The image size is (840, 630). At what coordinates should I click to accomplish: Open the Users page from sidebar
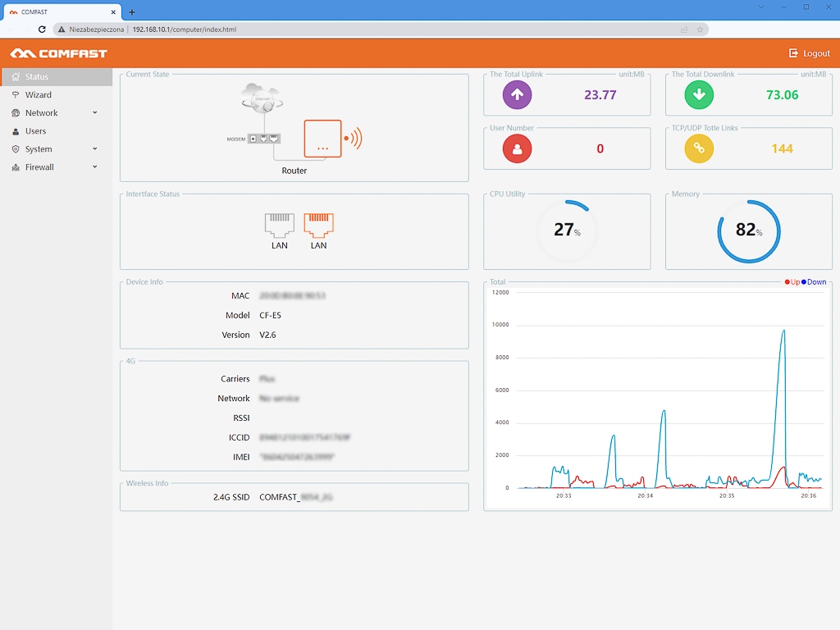point(35,131)
